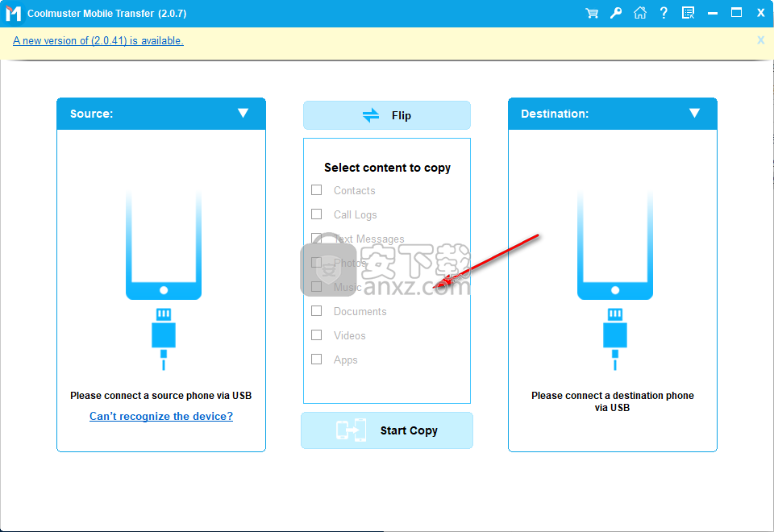Open the new version 2.0.41 available link
This screenshot has width=774, height=532.
coord(98,40)
